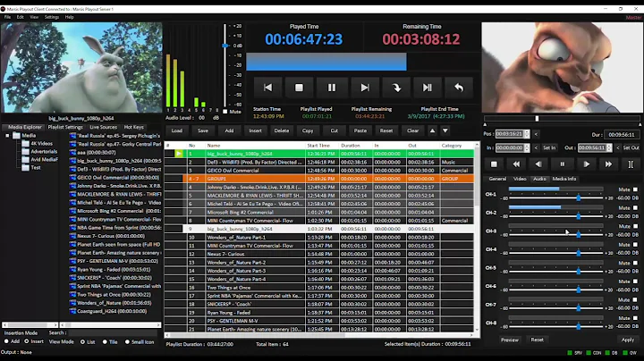Mute audio channel CH-1
This screenshot has width=644, height=361.
pyautogui.click(x=635, y=189)
